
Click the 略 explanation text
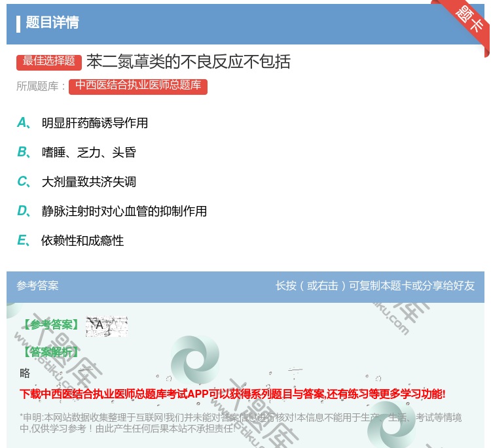pos(25,373)
